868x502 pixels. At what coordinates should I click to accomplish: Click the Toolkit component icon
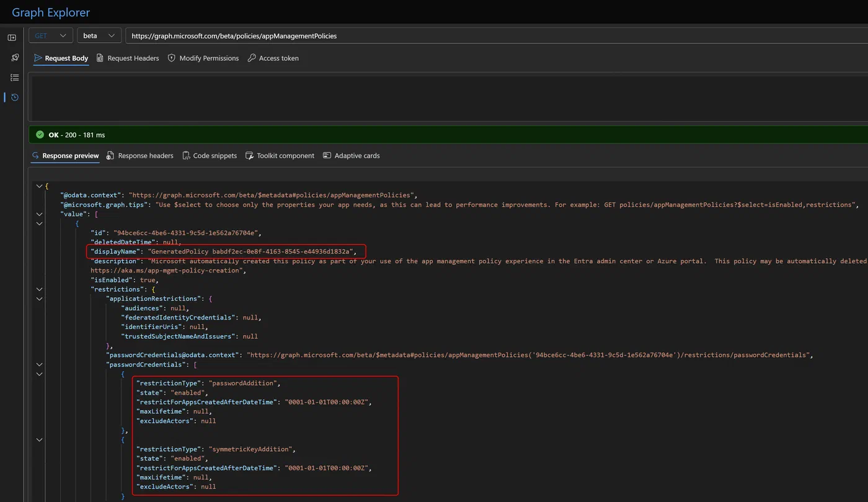tap(249, 155)
